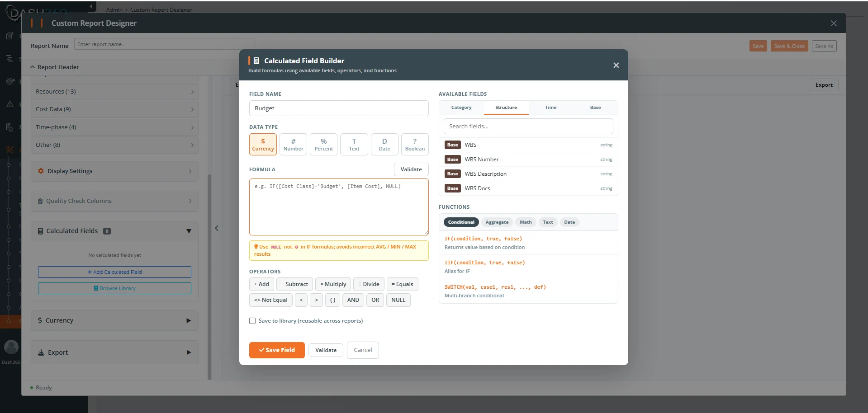Switch to the Category fields tab
The image size is (868, 413).
(x=461, y=108)
